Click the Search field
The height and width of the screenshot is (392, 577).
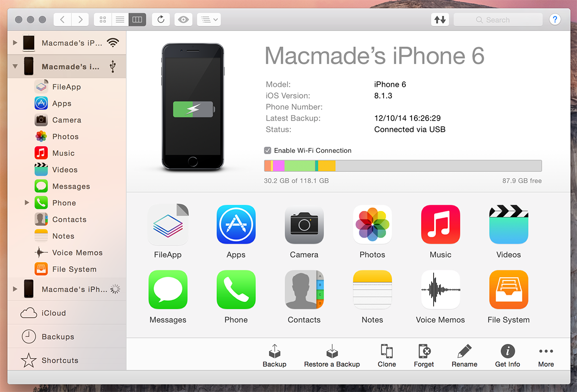(x=498, y=20)
